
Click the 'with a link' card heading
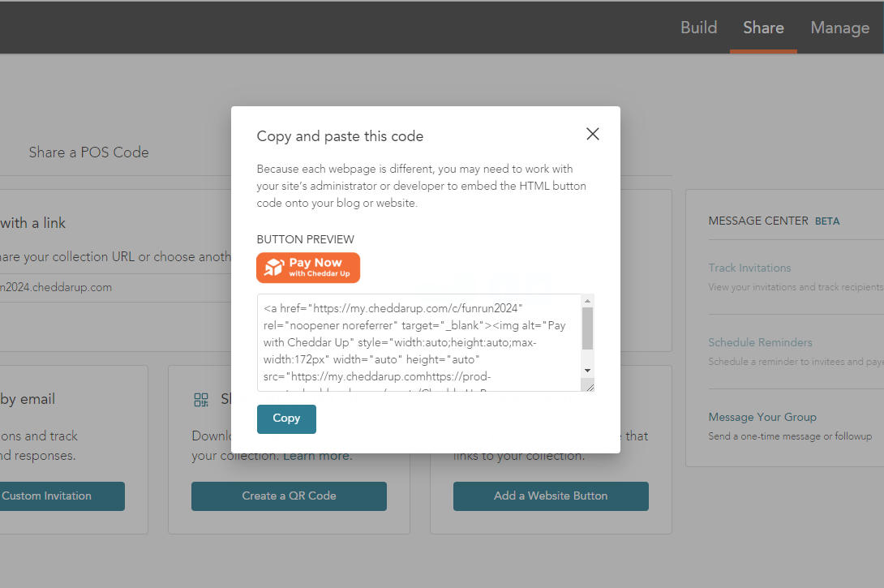click(32, 223)
